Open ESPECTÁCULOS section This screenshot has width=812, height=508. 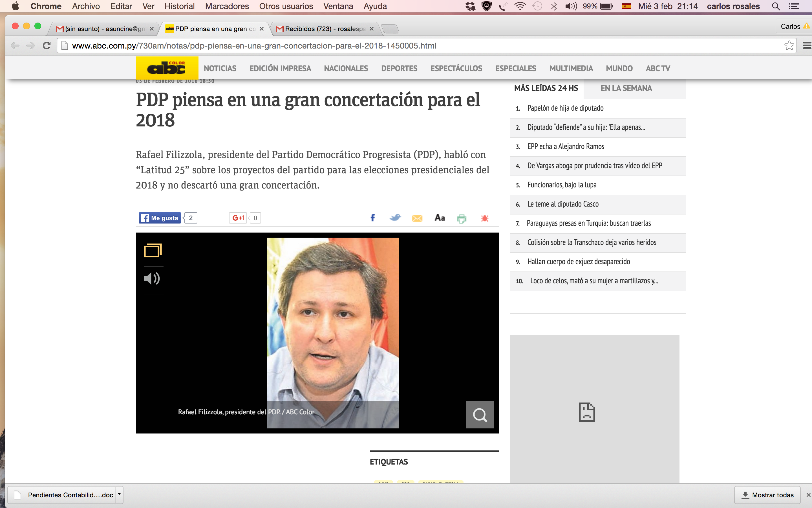[456, 68]
